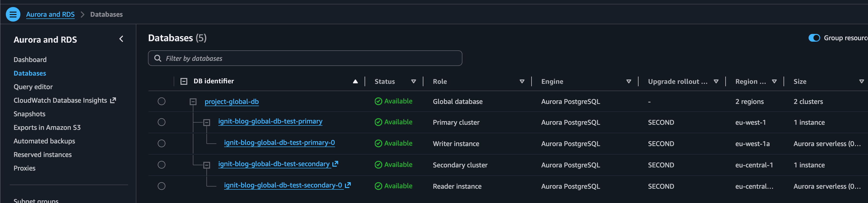
Task: Open Snapshots in the sidebar
Action: [29, 114]
